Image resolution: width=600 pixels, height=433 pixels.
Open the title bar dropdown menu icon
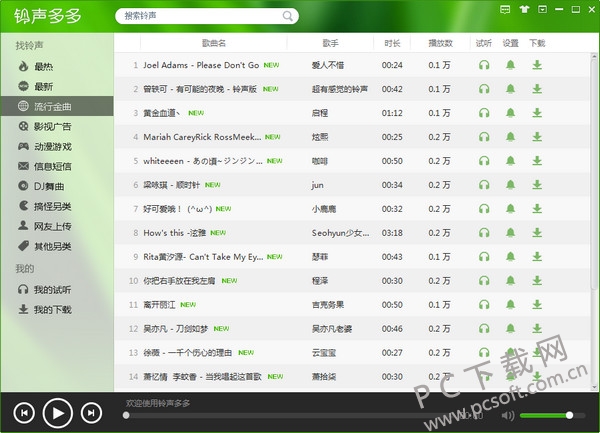(542, 10)
